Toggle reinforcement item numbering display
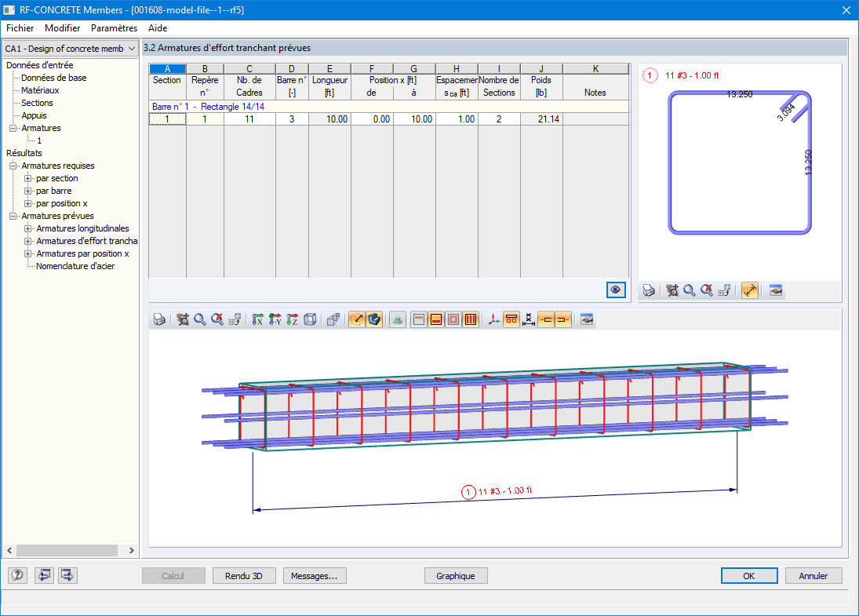This screenshot has width=859, height=616. point(511,319)
